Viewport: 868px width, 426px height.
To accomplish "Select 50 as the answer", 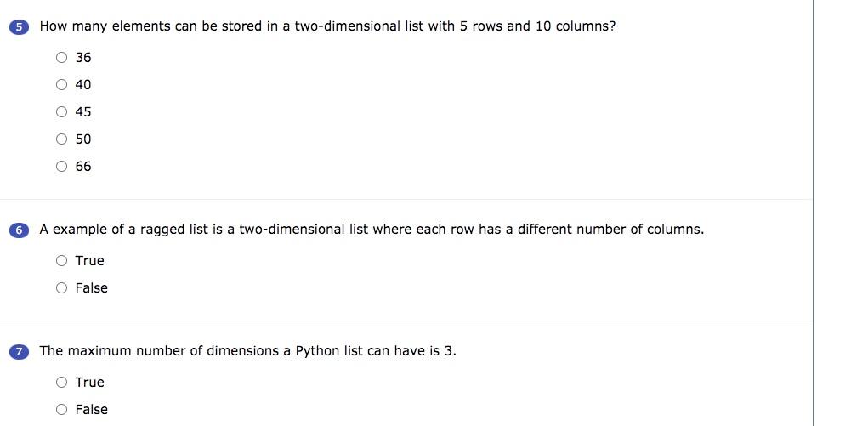I will coord(61,139).
